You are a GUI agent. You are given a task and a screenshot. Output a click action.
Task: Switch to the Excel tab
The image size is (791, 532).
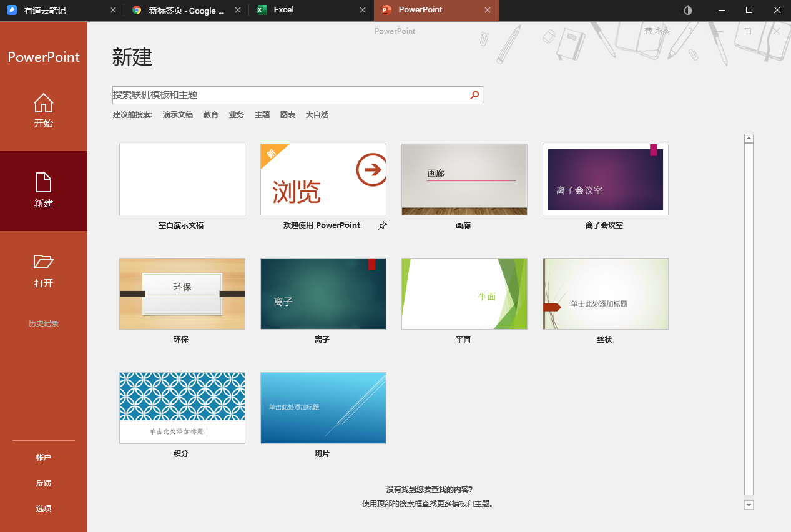point(311,11)
